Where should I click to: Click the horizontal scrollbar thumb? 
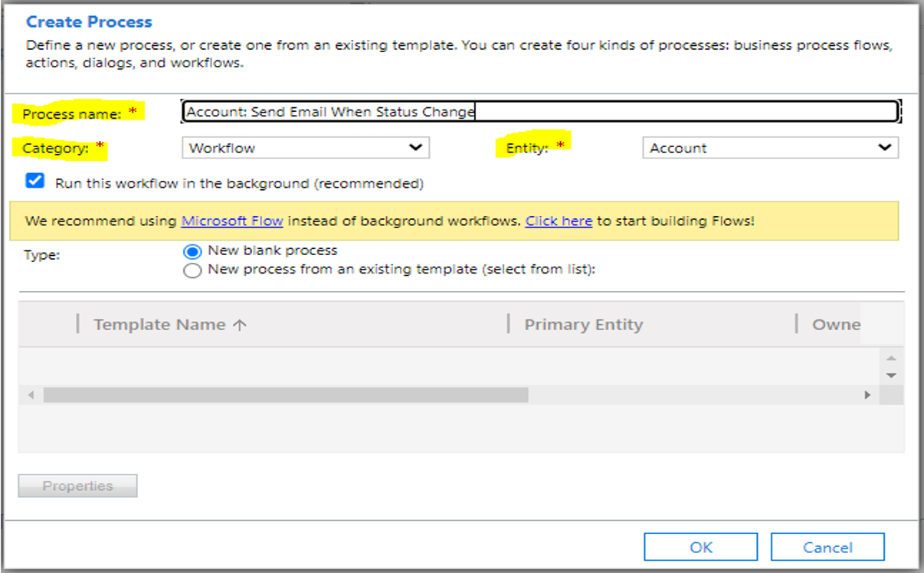coord(285,395)
